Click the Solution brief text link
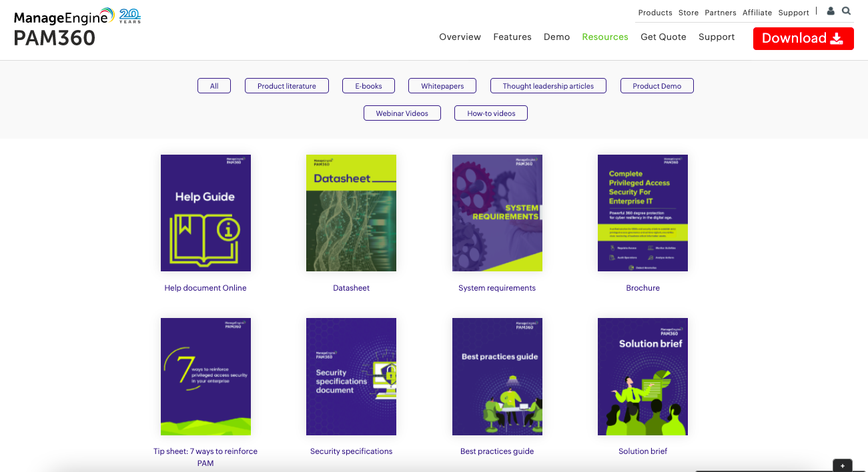Screen dimensions: 868x472 (642, 451)
